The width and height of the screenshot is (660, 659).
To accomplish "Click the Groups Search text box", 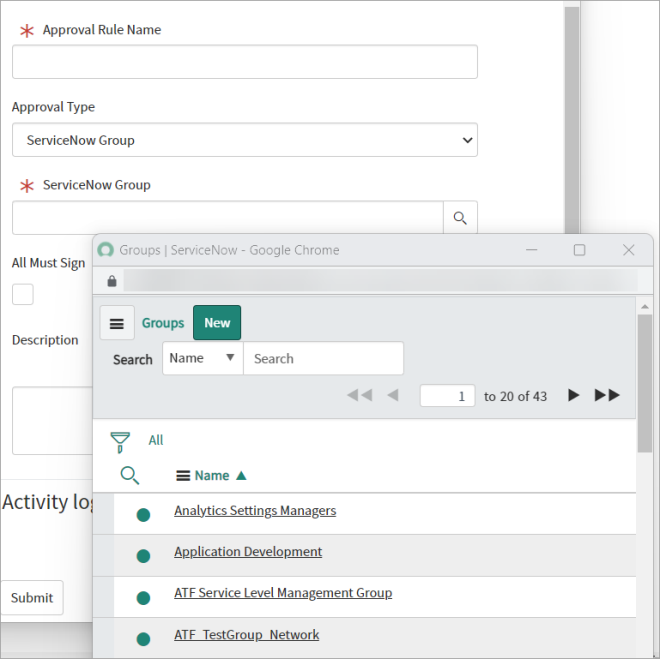I will tap(323, 358).
